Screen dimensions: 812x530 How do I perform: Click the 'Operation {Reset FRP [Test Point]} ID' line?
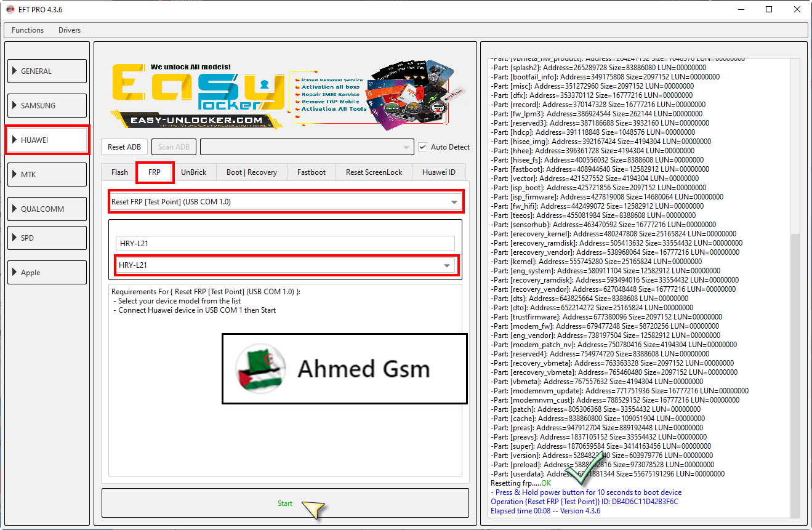pos(584,502)
